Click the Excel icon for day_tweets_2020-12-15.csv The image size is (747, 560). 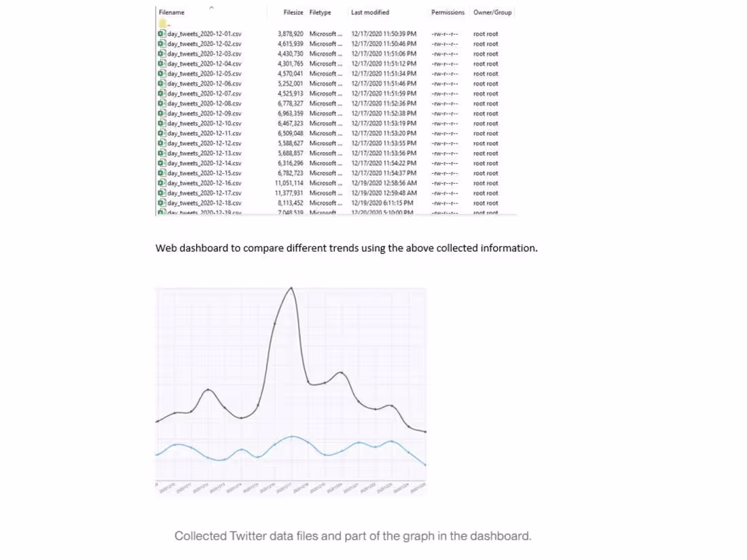162,173
